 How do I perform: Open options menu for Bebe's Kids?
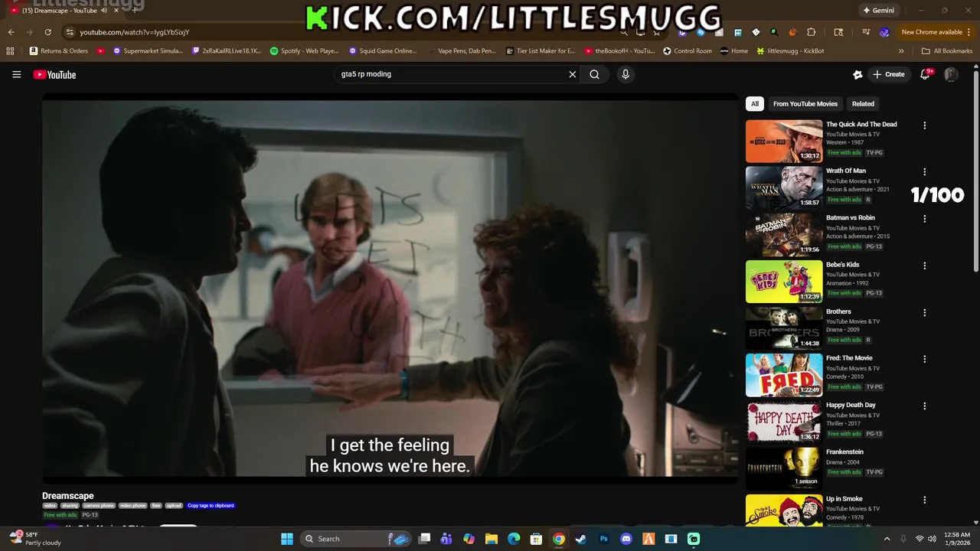coord(924,266)
